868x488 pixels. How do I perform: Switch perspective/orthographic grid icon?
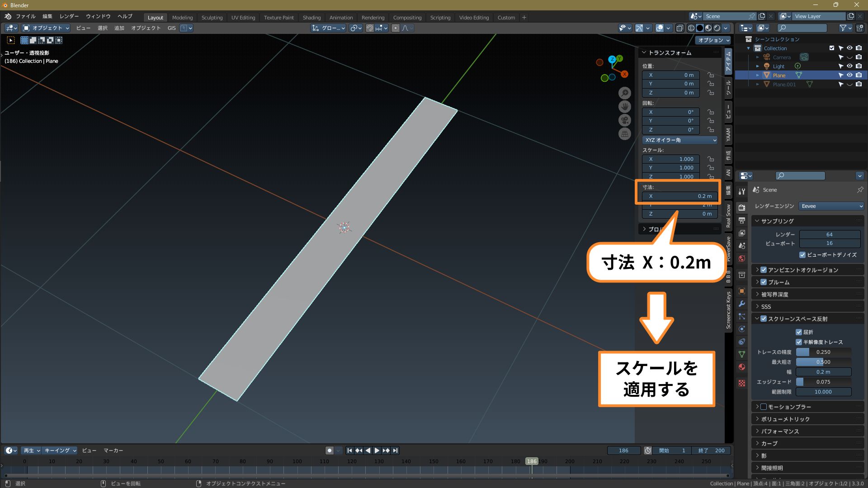tap(624, 134)
